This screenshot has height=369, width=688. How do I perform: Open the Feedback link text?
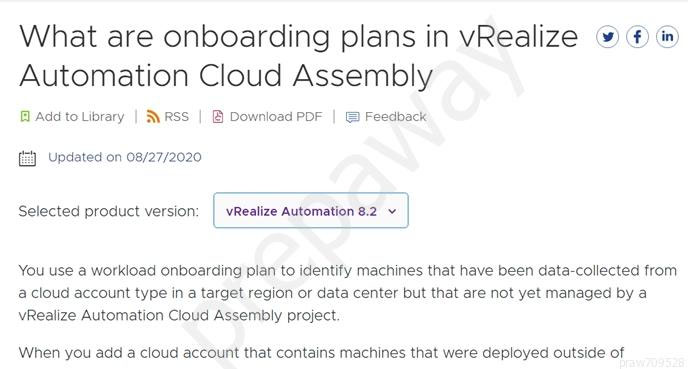396,116
